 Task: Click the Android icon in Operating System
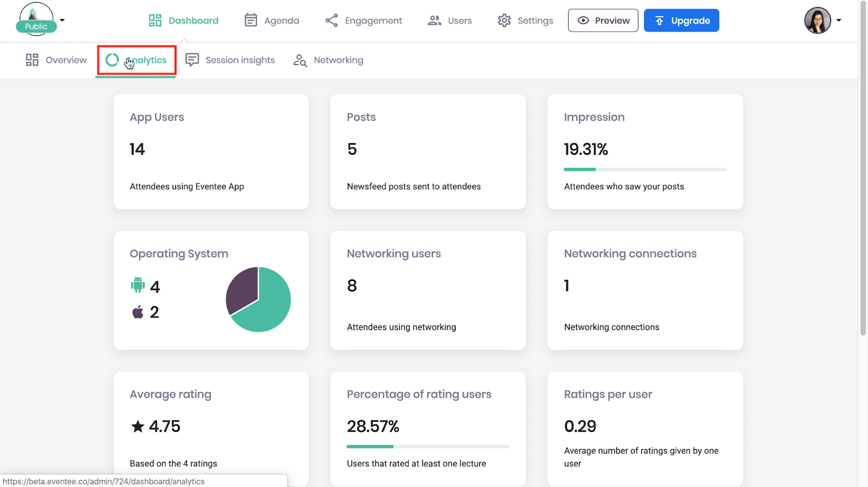pyautogui.click(x=138, y=284)
